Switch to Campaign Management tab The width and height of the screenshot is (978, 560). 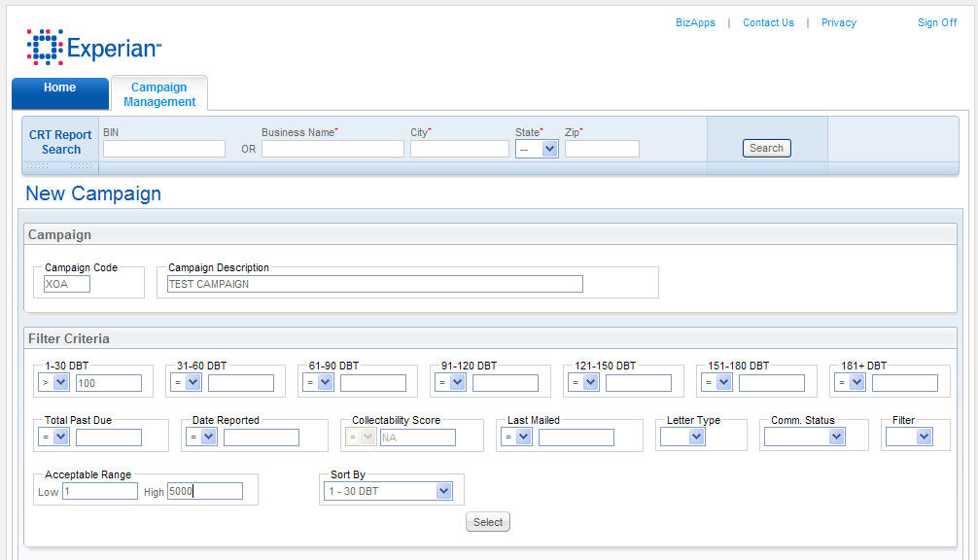point(159,94)
